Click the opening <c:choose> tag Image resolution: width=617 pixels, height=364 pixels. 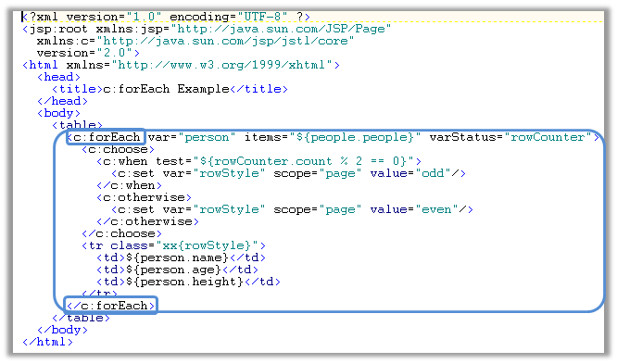coord(118,149)
